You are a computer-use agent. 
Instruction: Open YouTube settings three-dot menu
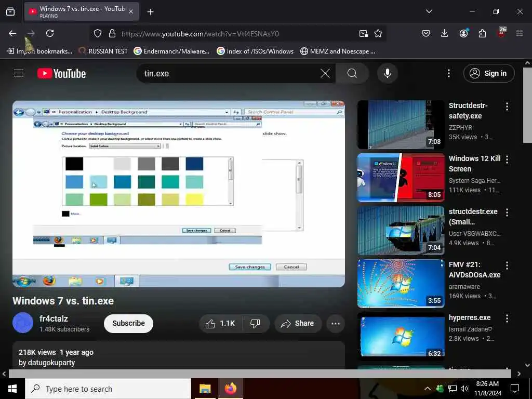(448, 73)
